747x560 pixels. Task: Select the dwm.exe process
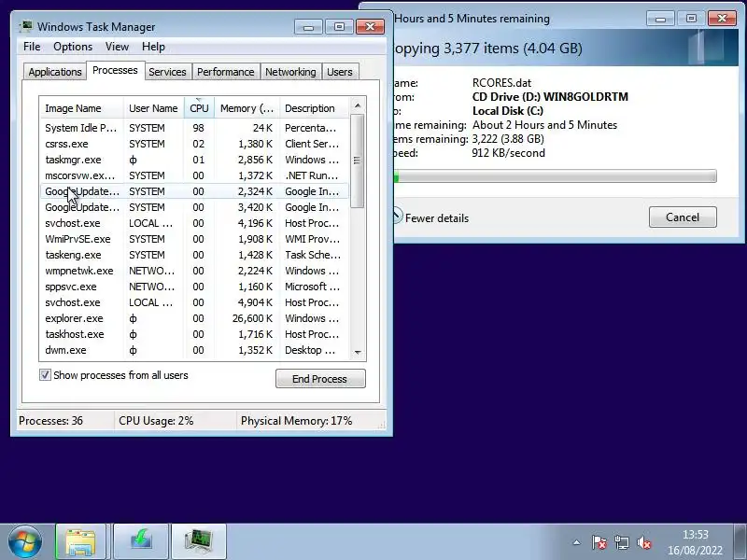(x=194, y=350)
